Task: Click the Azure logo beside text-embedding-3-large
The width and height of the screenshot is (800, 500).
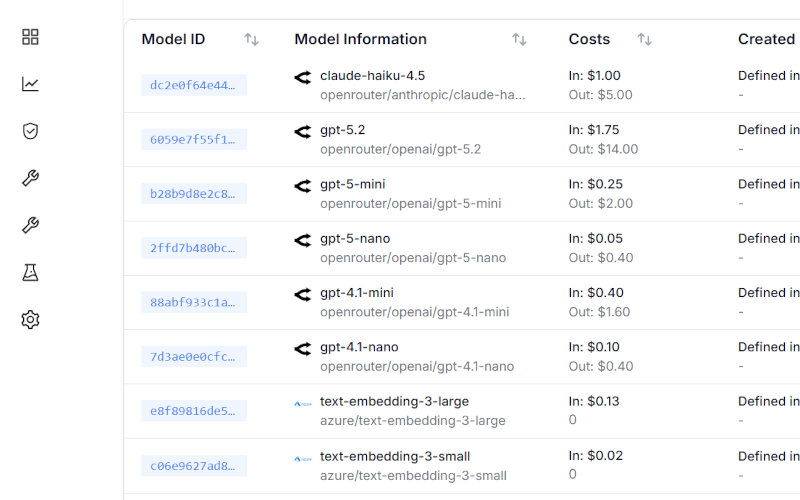Action: click(x=303, y=403)
